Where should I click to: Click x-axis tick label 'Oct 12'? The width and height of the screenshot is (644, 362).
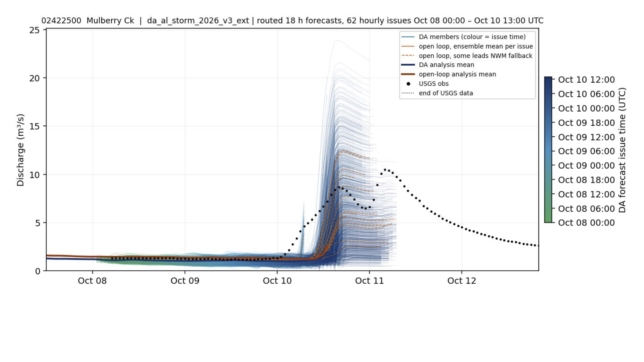pyautogui.click(x=462, y=281)
